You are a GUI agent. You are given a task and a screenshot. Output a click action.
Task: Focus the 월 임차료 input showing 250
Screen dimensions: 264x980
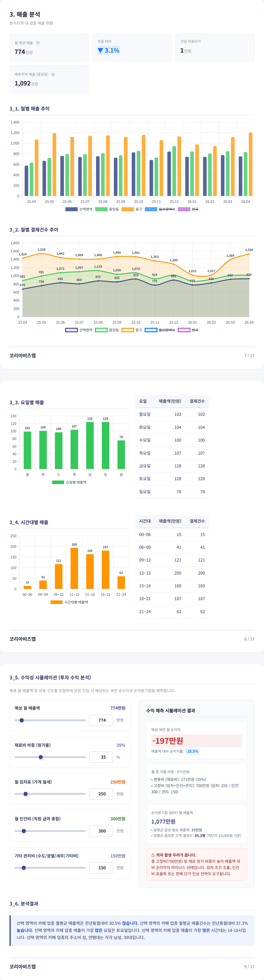click(101, 794)
